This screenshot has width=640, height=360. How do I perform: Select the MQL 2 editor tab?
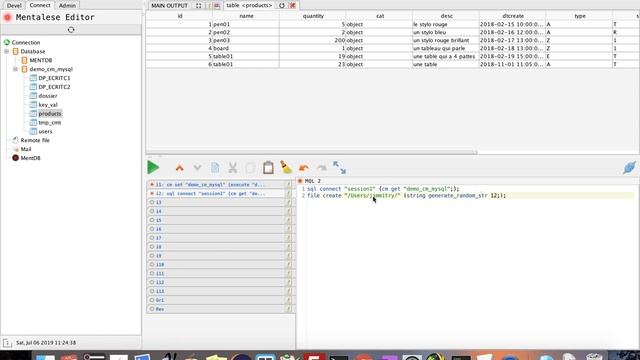coord(312,181)
